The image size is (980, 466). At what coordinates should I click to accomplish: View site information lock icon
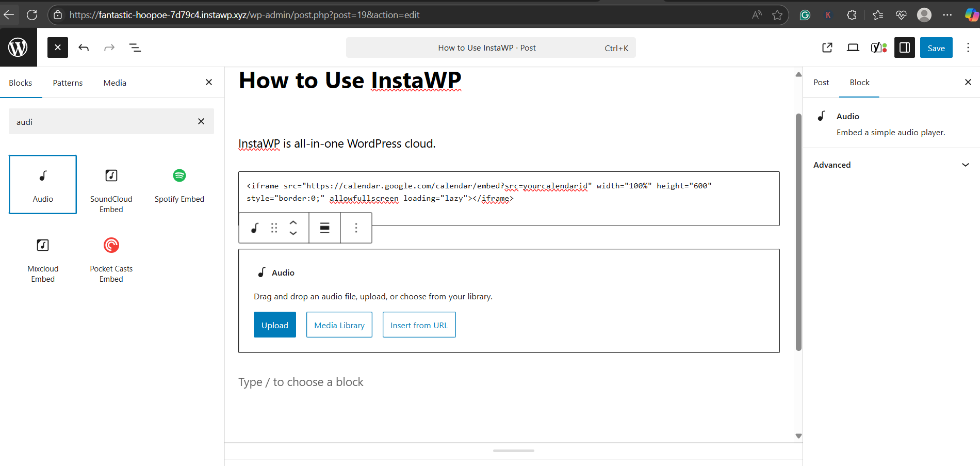pyautogui.click(x=58, y=15)
